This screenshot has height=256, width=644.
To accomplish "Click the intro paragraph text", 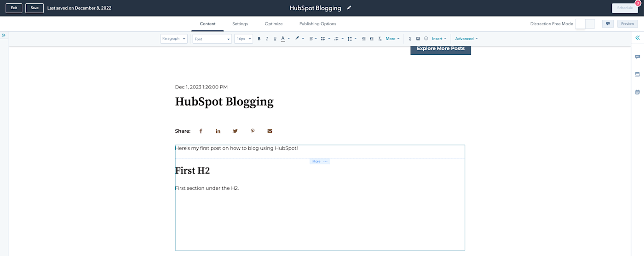I will click(236, 148).
